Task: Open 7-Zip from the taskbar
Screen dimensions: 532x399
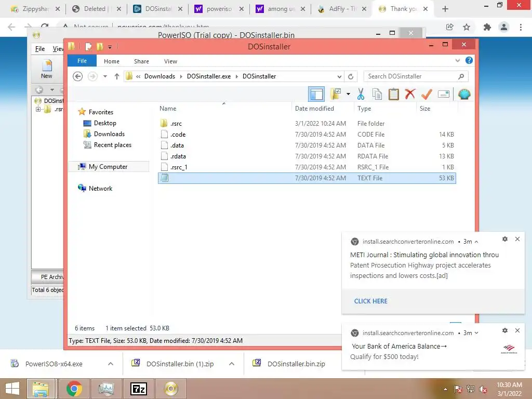Action: coord(139,389)
